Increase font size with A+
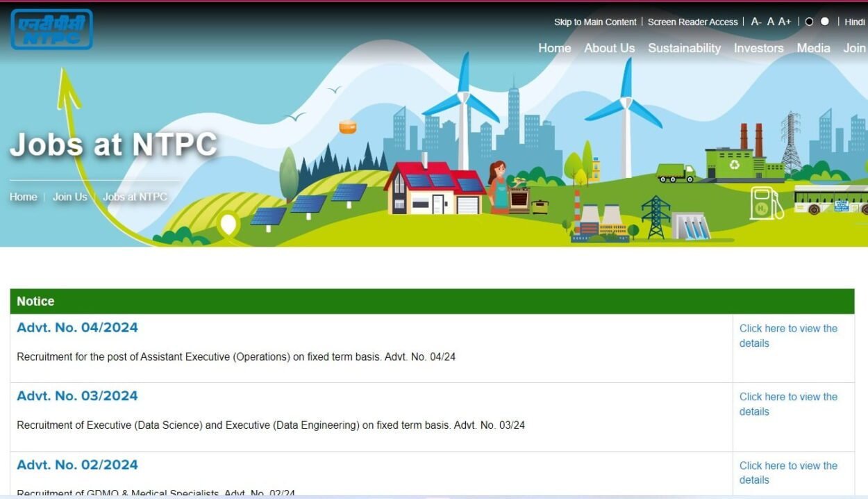868x499 pixels. coord(785,22)
